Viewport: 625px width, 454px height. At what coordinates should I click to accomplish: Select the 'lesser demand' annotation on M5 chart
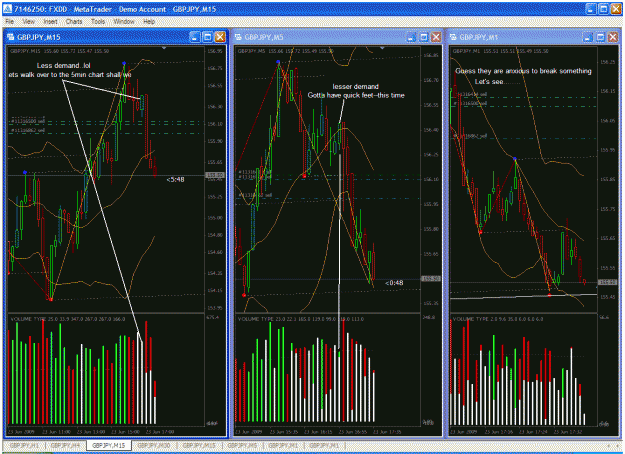click(356, 86)
